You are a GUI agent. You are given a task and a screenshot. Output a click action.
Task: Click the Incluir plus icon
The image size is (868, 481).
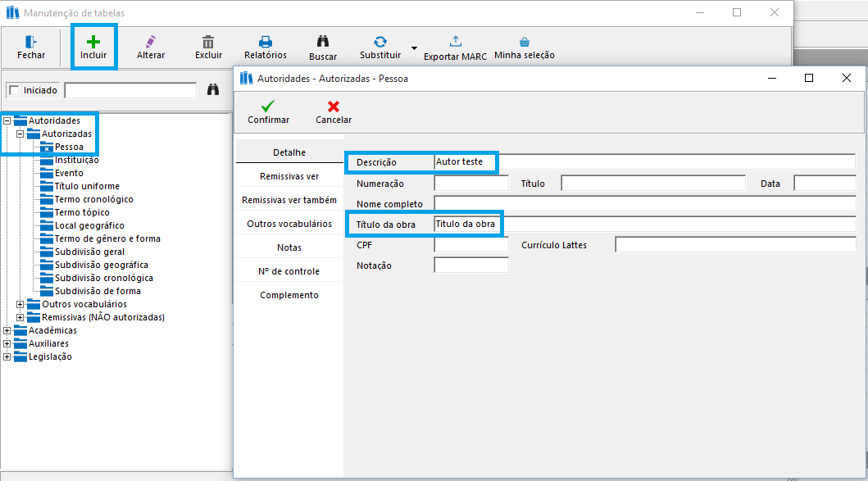coord(93,42)
